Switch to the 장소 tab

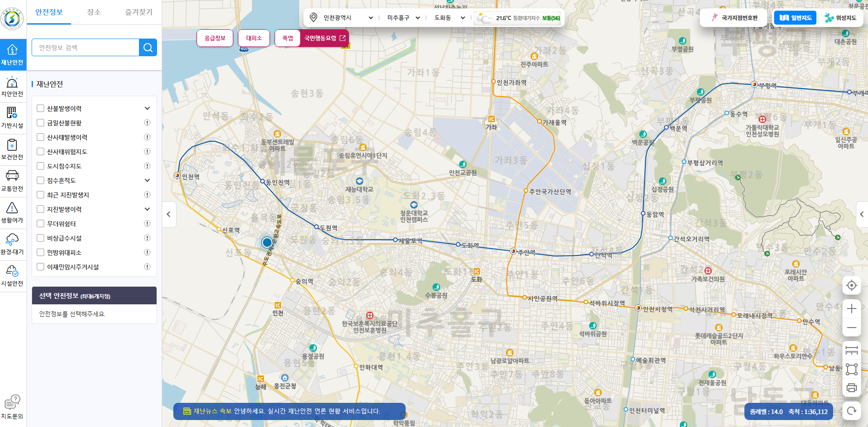[x=94, y=12]
